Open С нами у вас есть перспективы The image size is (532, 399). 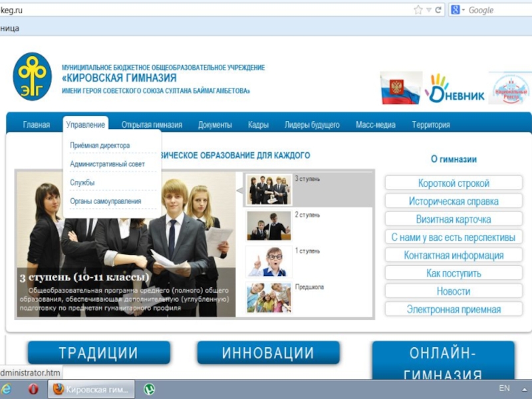pyautogui.click(x=454, y=237)
